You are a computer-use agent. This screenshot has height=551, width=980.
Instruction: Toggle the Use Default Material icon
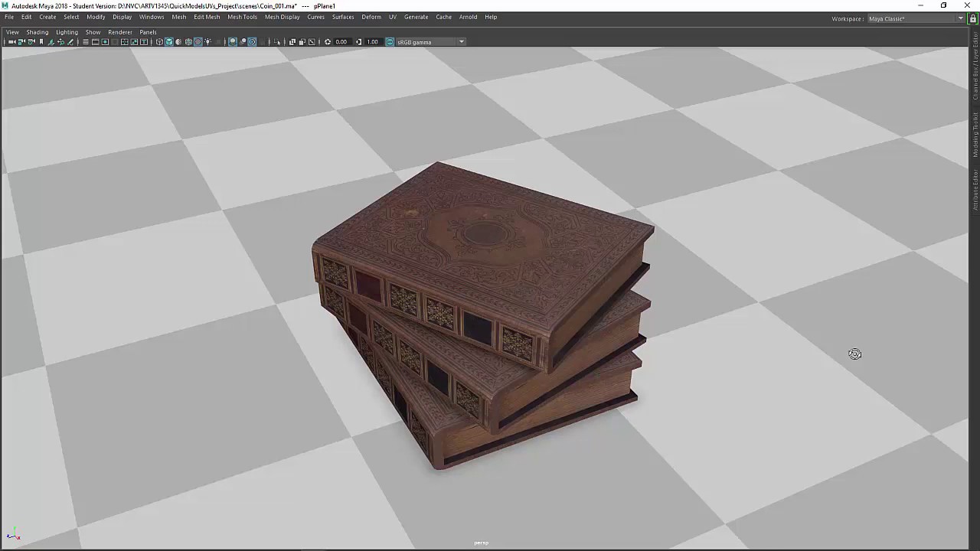pos(178,42)
